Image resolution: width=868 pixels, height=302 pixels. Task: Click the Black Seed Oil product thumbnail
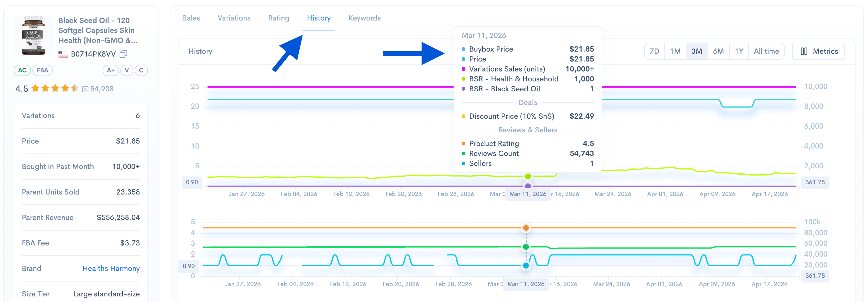[x=33, y=35]
